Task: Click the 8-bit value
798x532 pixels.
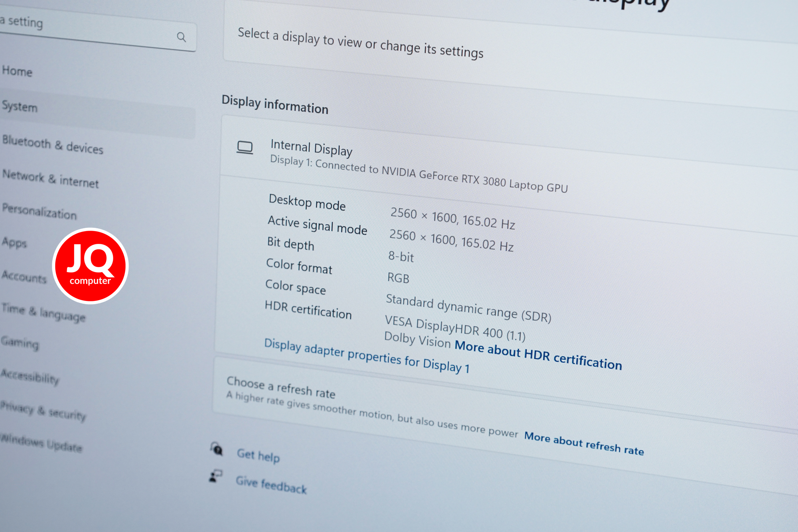Action: click(x=401, y=256)
